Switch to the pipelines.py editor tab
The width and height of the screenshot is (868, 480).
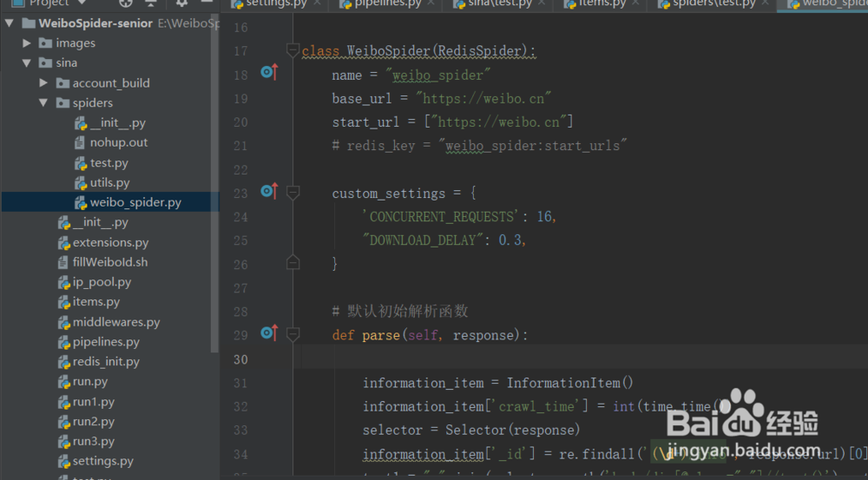pos(387,3)
